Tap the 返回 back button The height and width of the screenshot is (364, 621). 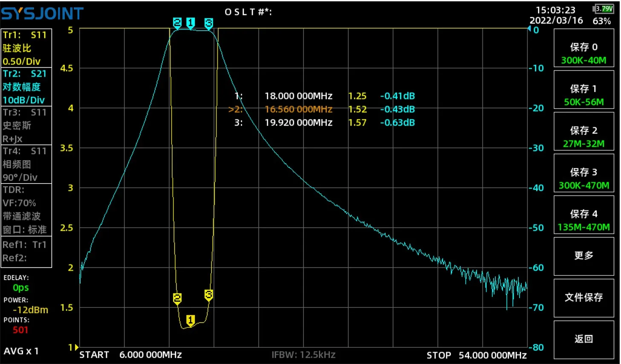pyautogui.click(x=583, y=339)
